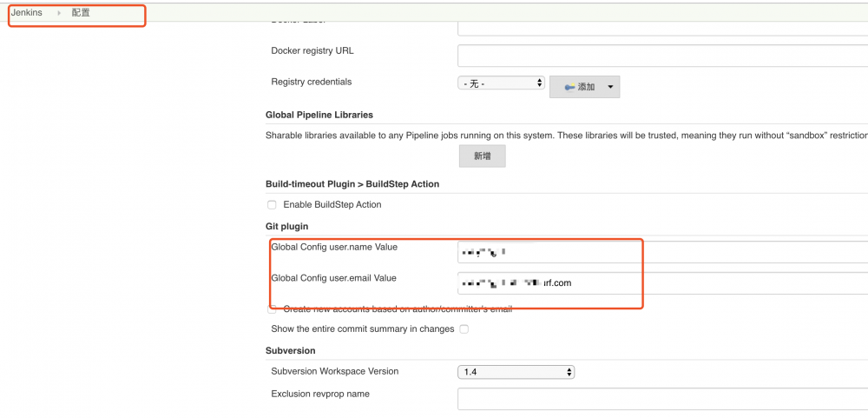Expand the Registry credentials select box
The width and height of the screenshot is (868, 418).
tap(501, 83)
